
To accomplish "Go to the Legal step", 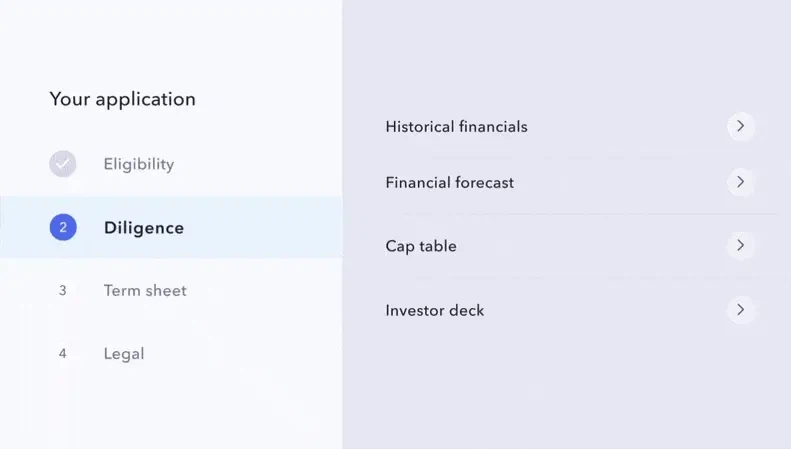I will click(124, 354).
